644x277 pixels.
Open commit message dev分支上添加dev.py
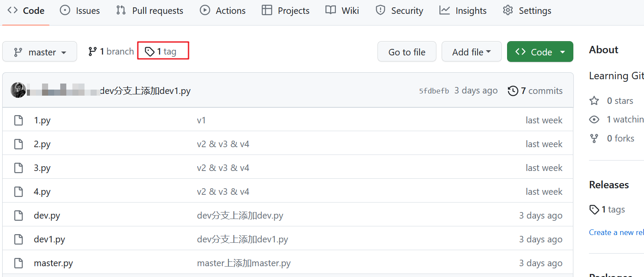coord(240,216)
